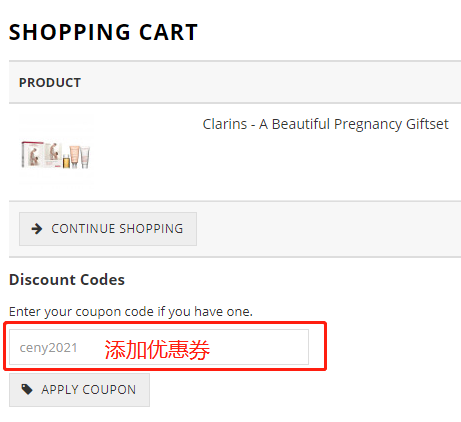Click the word SHOPPING in Continue Shopping button
Image resolution: width=461 pixels, height=422 pixels.
[x=151, y=229]
